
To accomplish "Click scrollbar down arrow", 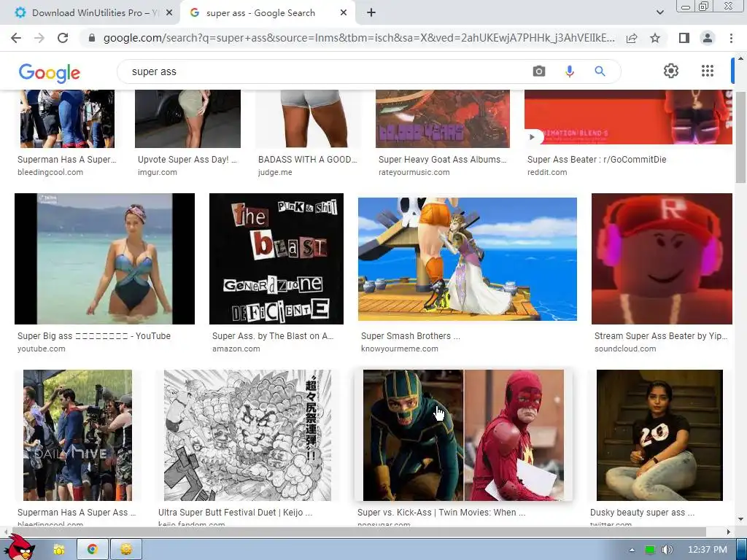I will point(740,519).
